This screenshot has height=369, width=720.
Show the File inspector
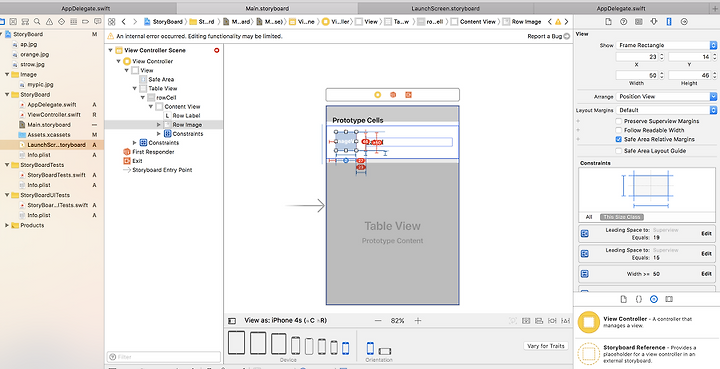[608, 22]
